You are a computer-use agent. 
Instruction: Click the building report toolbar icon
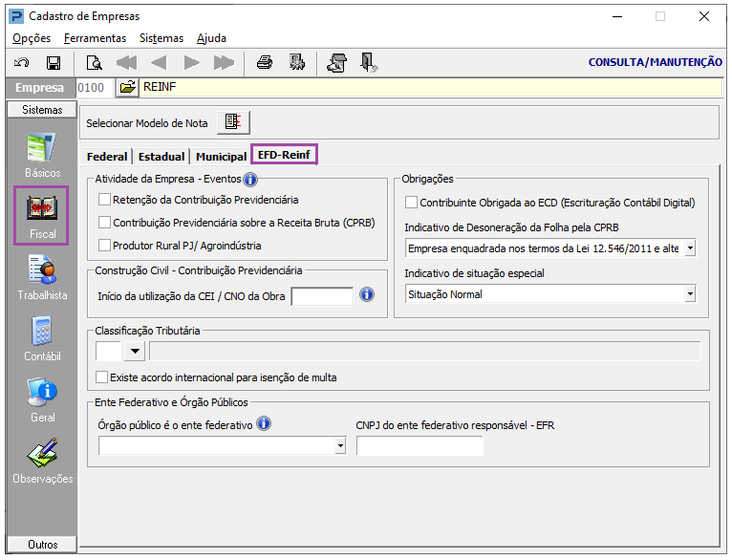297,62
